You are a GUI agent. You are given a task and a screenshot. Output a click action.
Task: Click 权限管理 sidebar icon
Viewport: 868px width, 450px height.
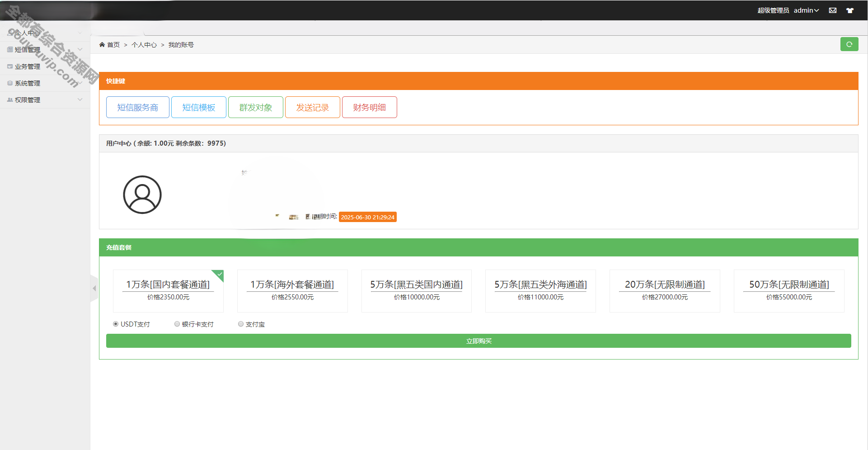pyautogui.click(x=10, y=100)
